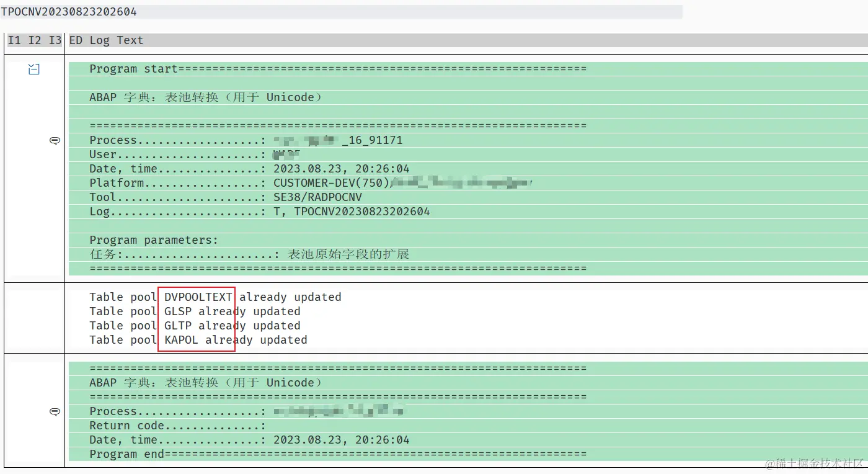The image size is (868, 474).
Task: Select Table pool GLSP already updated line
Action: point(195,311)
